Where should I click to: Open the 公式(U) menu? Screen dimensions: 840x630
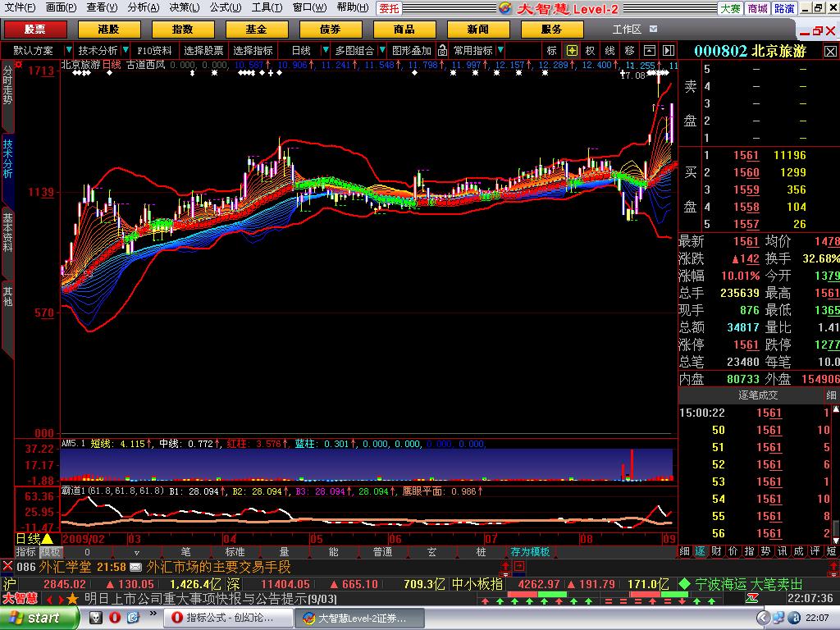click(x=226, y=7)
